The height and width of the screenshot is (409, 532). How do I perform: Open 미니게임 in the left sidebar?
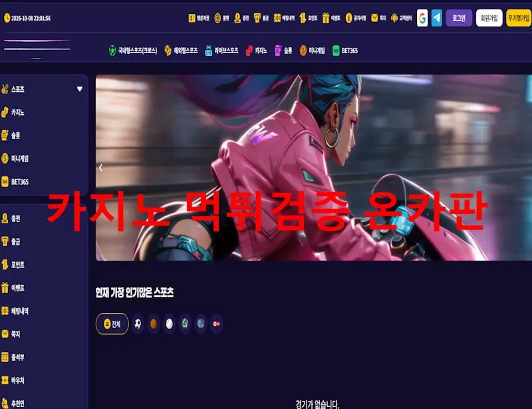tap(15, 158)
